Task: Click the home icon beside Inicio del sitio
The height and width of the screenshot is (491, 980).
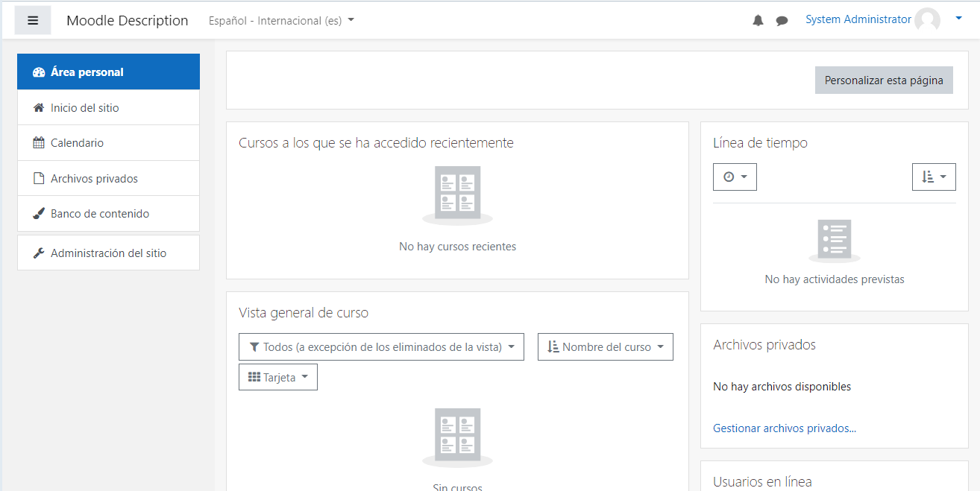Action: coord(39,108)
